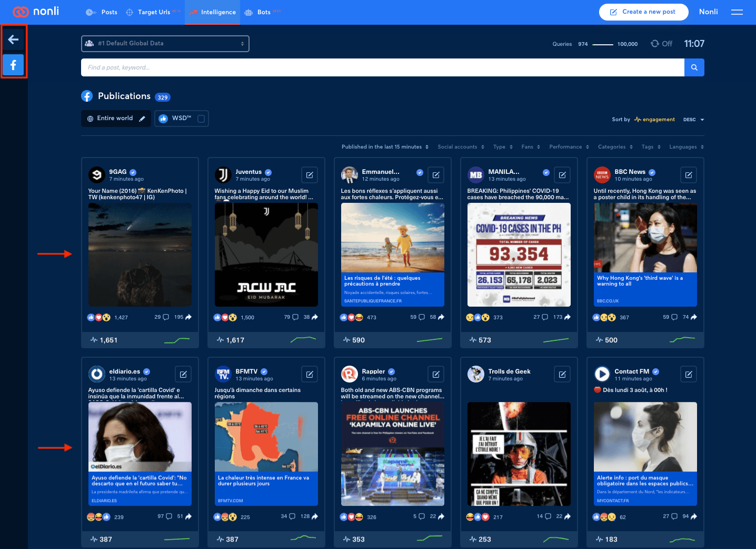Click the edit icon on the Contact FM card
This screenshot has height=549, width=756.
coord(689,375)
